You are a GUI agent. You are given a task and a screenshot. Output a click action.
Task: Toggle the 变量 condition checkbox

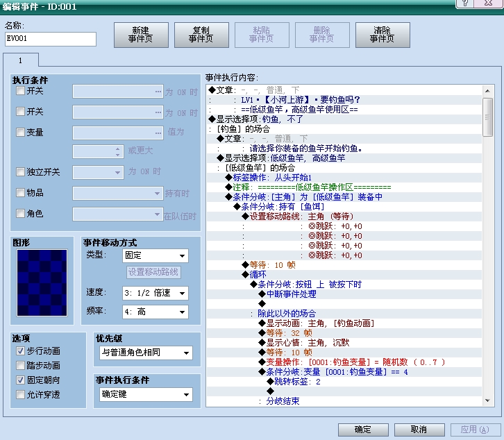click(x=21, y=132)
